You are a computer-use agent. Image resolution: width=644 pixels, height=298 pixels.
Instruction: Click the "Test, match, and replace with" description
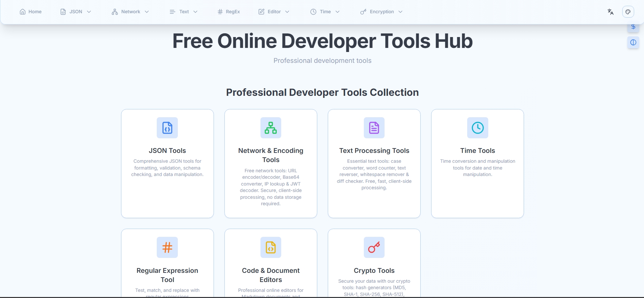pos(167,293)
